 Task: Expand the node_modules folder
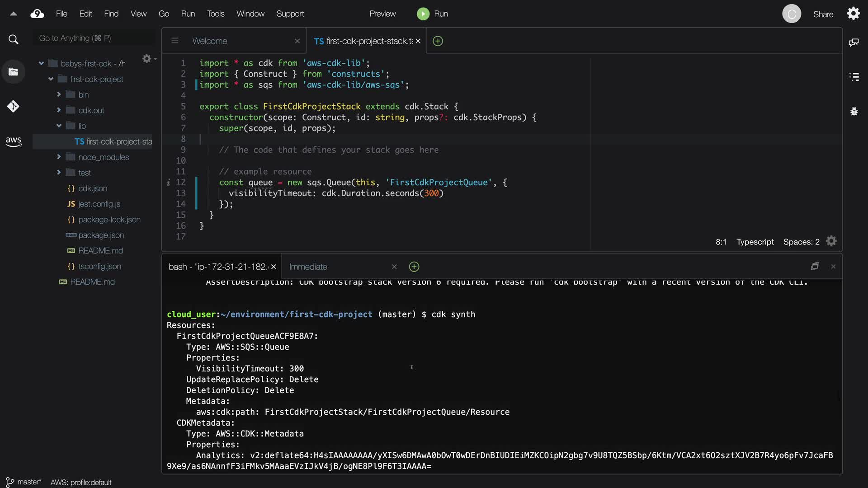pyautogui.click(x=59, y=157)
